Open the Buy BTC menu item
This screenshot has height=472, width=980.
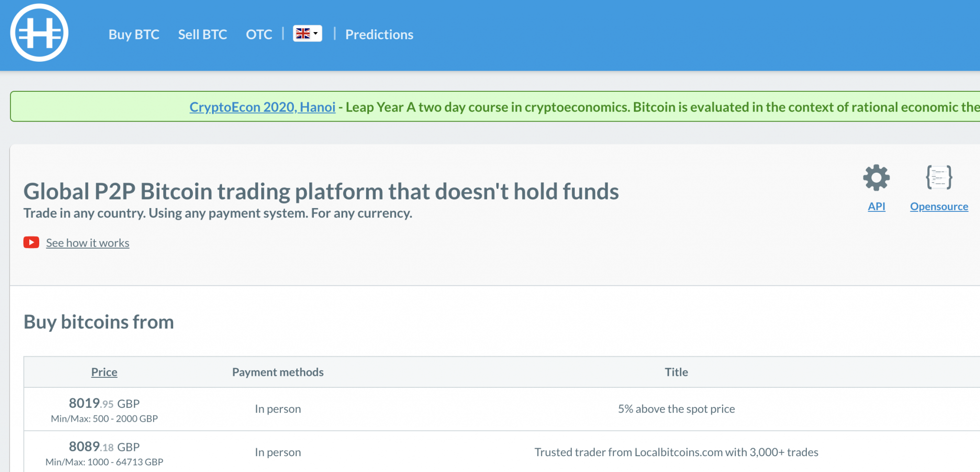click(134, 34)
